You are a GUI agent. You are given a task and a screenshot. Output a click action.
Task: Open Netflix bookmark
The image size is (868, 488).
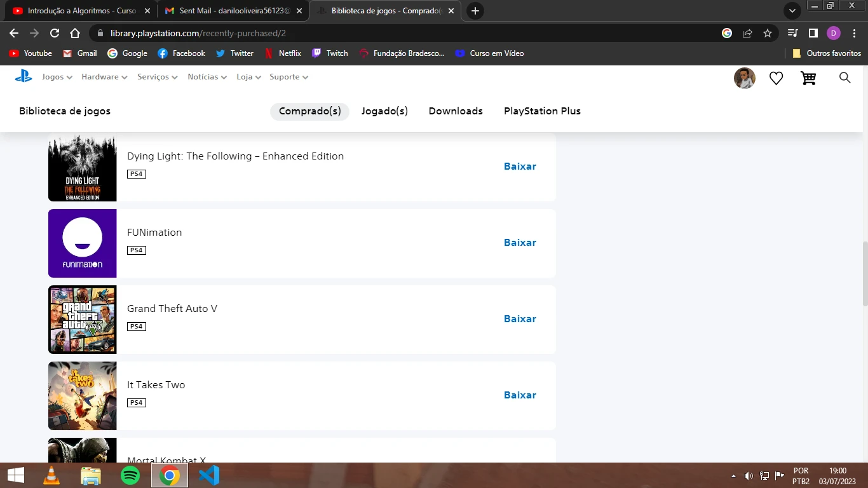tap(283, 53)
